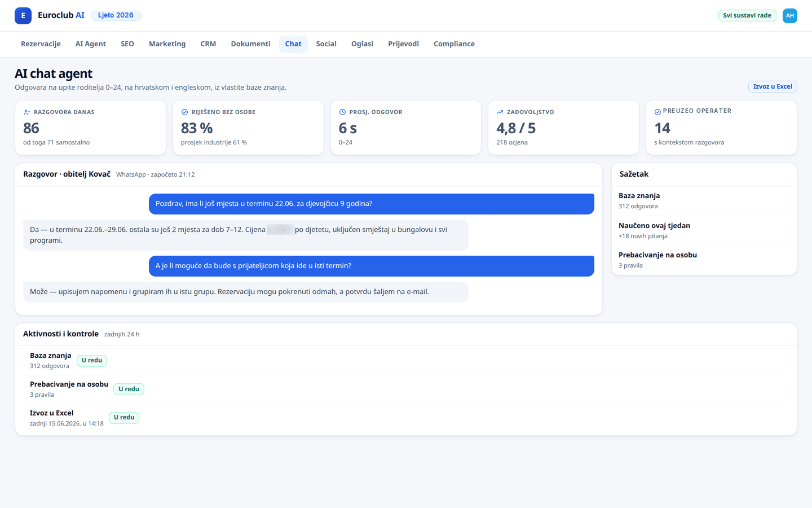Click the Euroclub E logo icon

click(23, 16)
